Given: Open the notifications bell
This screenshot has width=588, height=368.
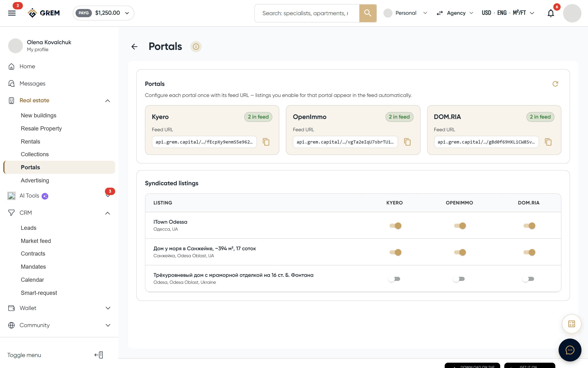Looking at the screenshot, I should [x=551, y=13].
